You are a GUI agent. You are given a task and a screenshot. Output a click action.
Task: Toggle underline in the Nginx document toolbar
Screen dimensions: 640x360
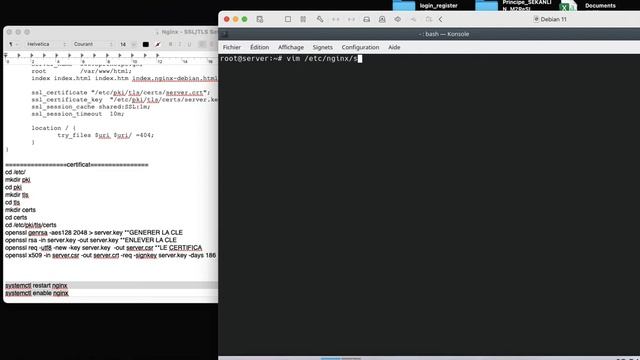pos(189,44)
